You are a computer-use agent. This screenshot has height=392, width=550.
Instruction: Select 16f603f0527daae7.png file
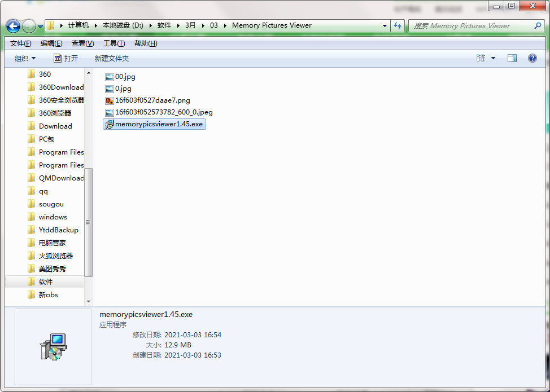pos(148,100)
